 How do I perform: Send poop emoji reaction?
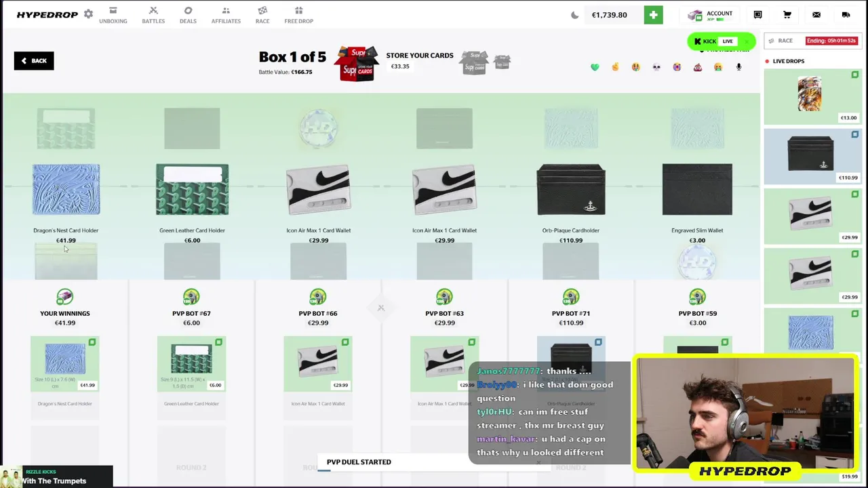coord(697,67)
